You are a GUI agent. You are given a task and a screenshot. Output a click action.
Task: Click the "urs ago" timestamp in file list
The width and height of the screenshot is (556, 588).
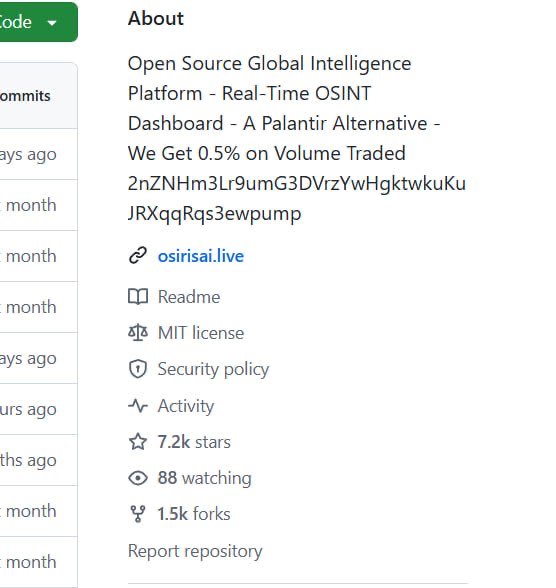28,409
